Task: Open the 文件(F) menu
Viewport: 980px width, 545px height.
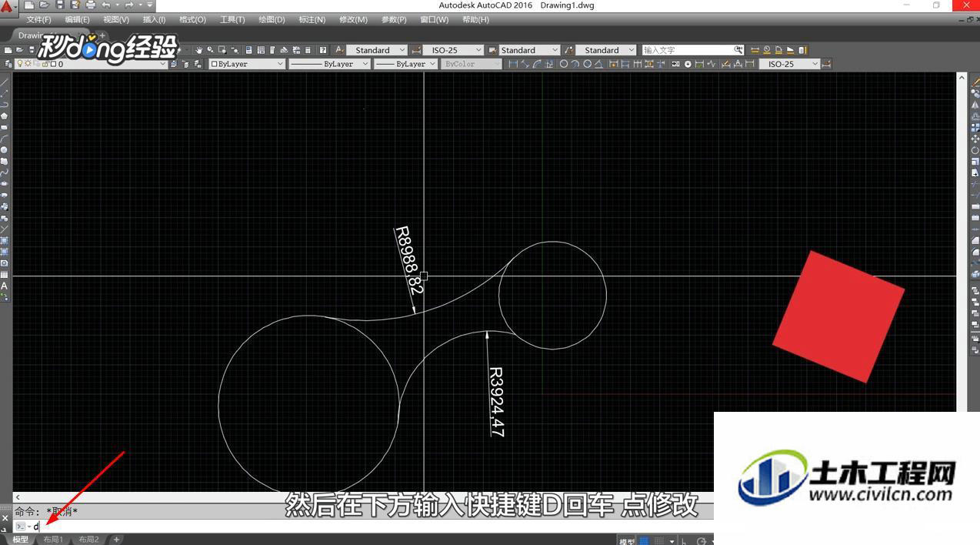Action: (38, 19)
